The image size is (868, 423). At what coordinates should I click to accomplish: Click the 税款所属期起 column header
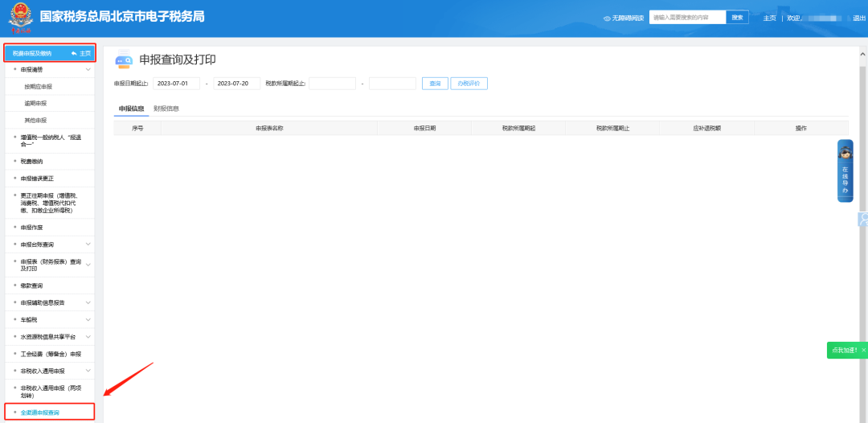tap(518, 128)
